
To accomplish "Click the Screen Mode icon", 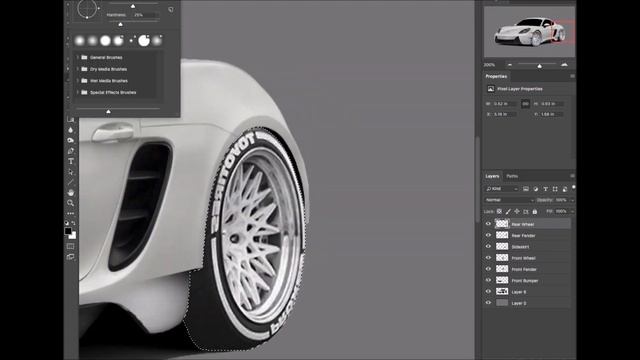I will click(71, 257).
